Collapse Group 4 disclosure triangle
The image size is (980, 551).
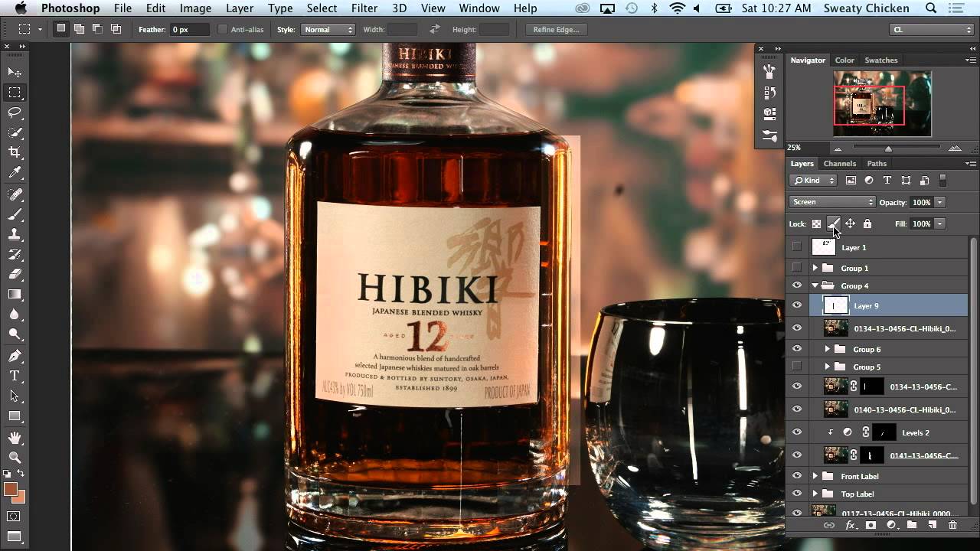(815, 285)
